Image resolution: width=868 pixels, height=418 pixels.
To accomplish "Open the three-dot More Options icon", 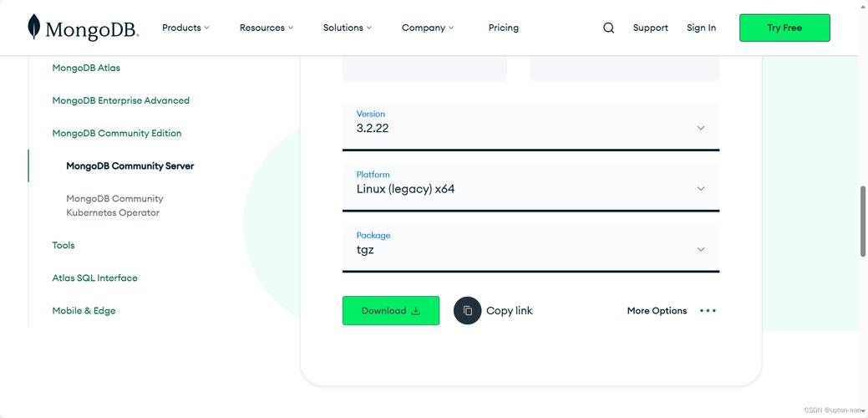I will 708,311.
